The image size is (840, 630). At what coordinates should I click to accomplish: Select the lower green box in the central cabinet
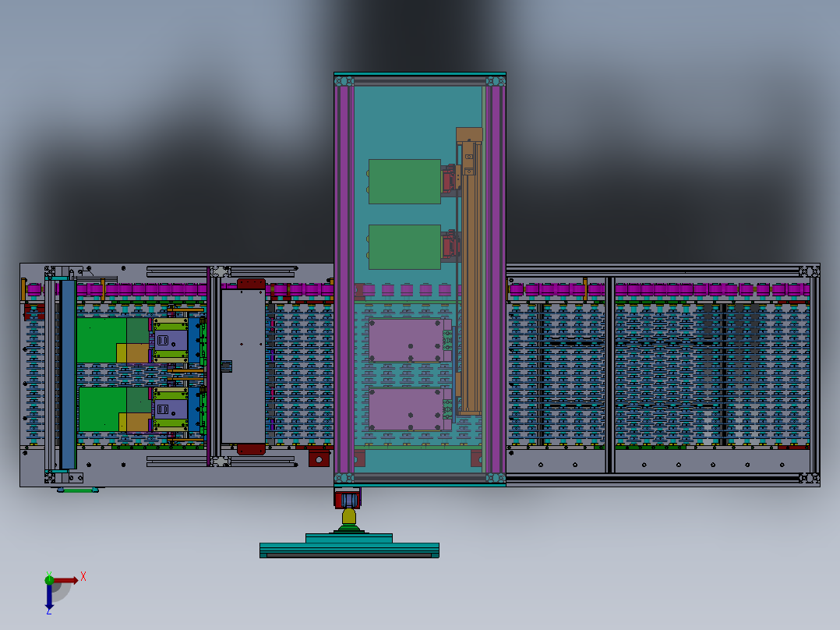pyautogui.click(x=404, y=246)
